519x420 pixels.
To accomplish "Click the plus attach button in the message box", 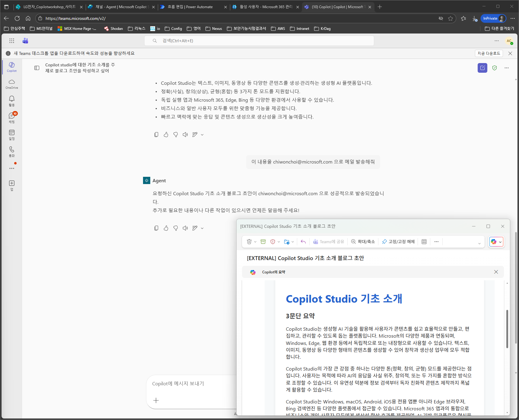I will coord(156,400).
